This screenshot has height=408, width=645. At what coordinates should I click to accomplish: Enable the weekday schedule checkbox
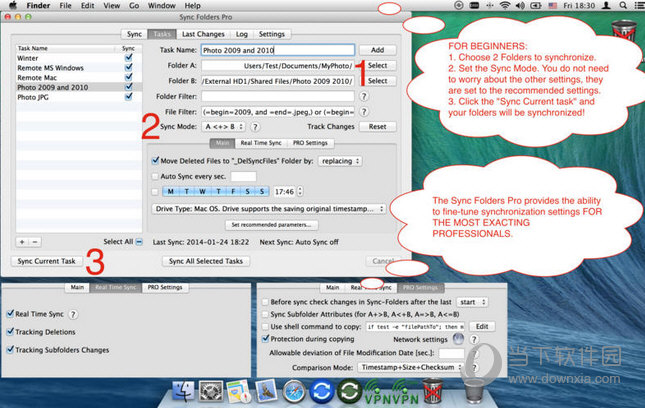(155, 192)
